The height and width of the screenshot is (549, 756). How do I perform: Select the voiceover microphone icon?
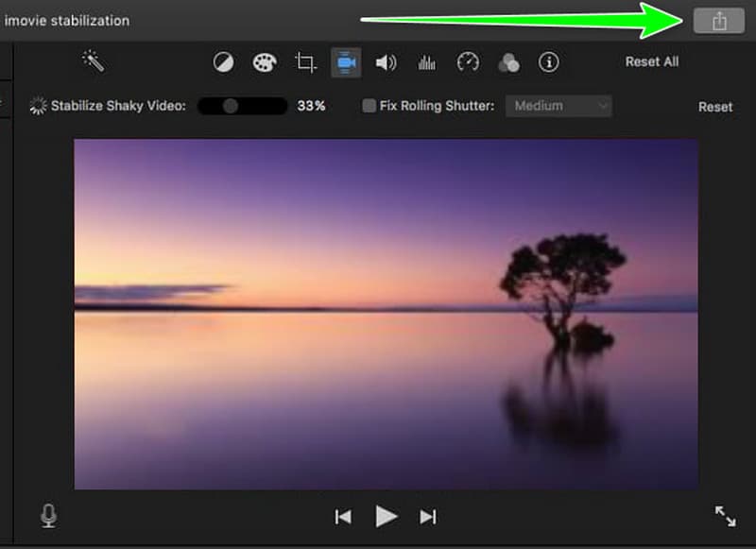(48, 516)
